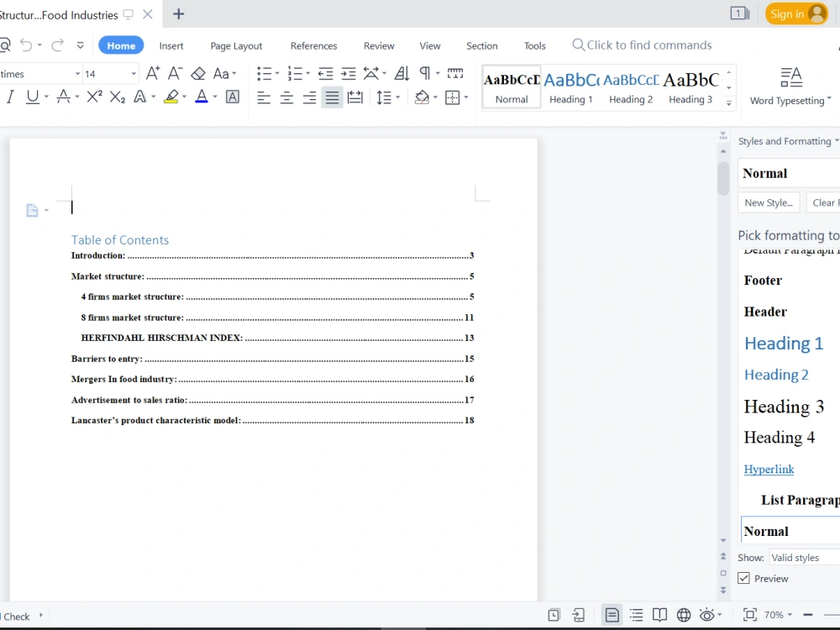The height and width of the screenshot is (630, 840).
Task: Click the New Style button
Action: point(769,202)
